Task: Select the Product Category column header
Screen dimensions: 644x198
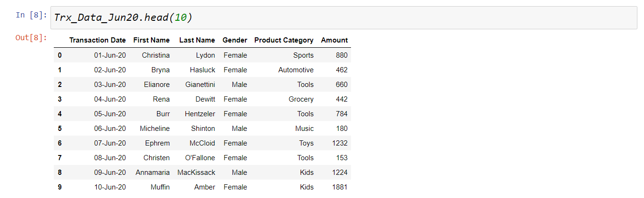Action: click(284, 40)
